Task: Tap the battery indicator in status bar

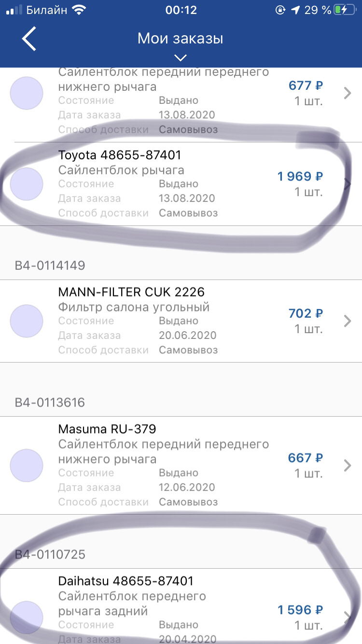Action: pyautogui.click(x=347, y=10)
